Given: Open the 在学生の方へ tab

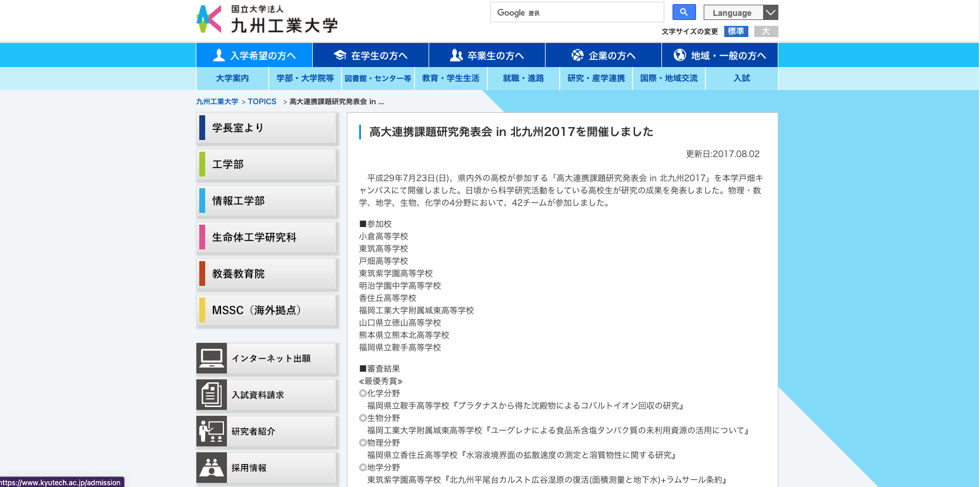Looking at the screenshot, I should (370, 55).
